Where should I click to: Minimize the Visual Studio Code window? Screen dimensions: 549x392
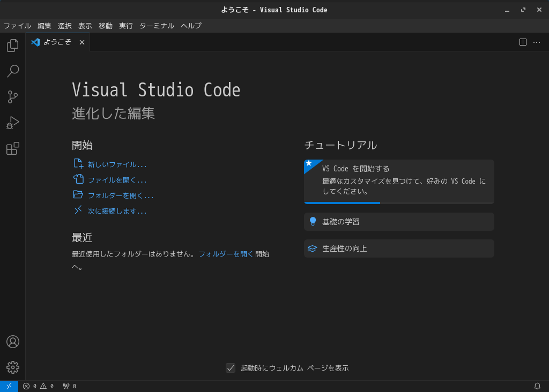[x=507, y=10]
